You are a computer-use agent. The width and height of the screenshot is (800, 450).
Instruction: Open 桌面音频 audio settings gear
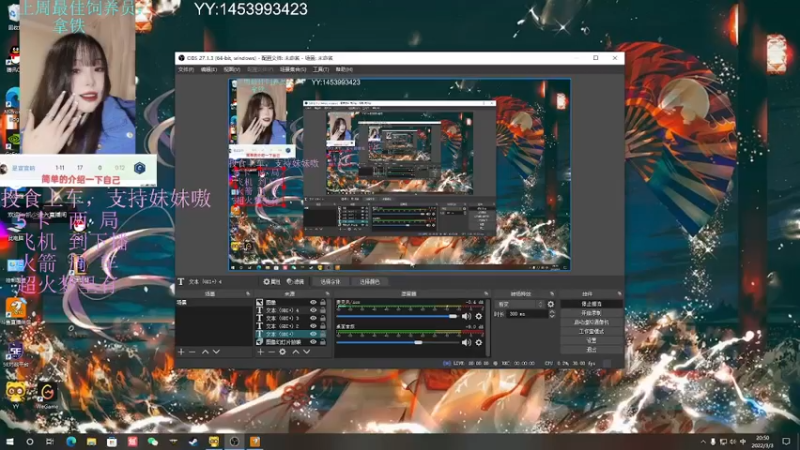[x=479, y=342]
